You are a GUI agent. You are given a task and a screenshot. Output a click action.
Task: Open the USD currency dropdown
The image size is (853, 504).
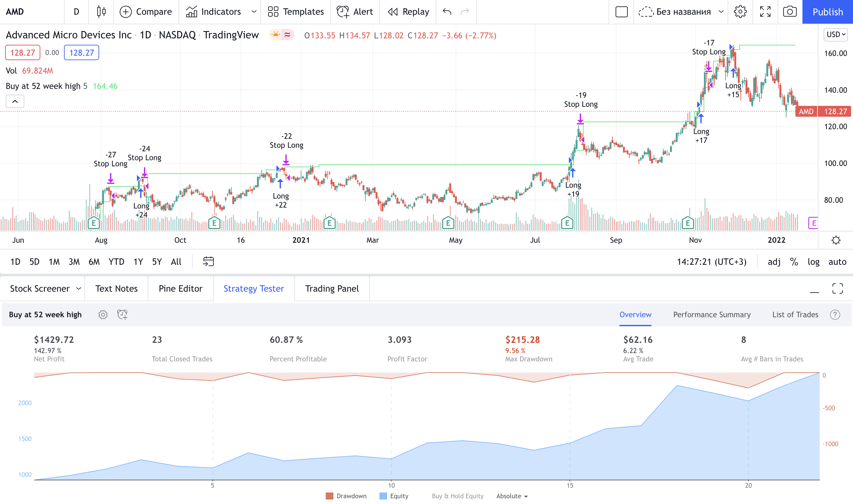[x=835, y=35]
